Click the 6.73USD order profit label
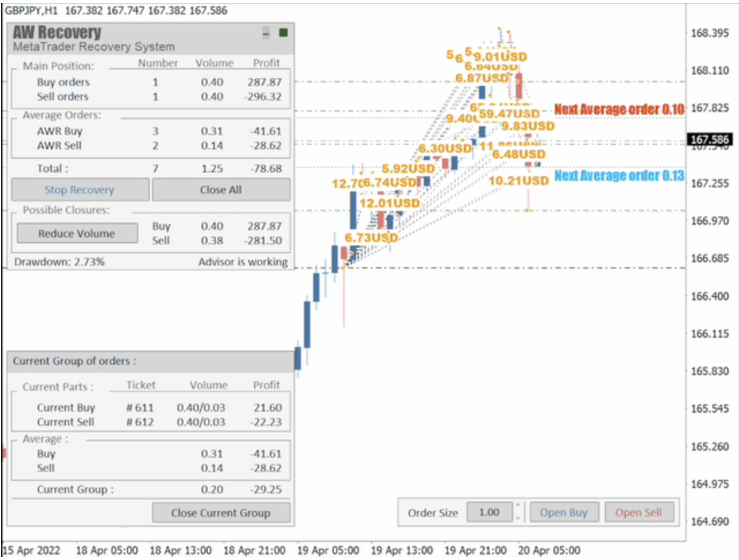Screen dimensions: 739x560 tap(371, 238)
